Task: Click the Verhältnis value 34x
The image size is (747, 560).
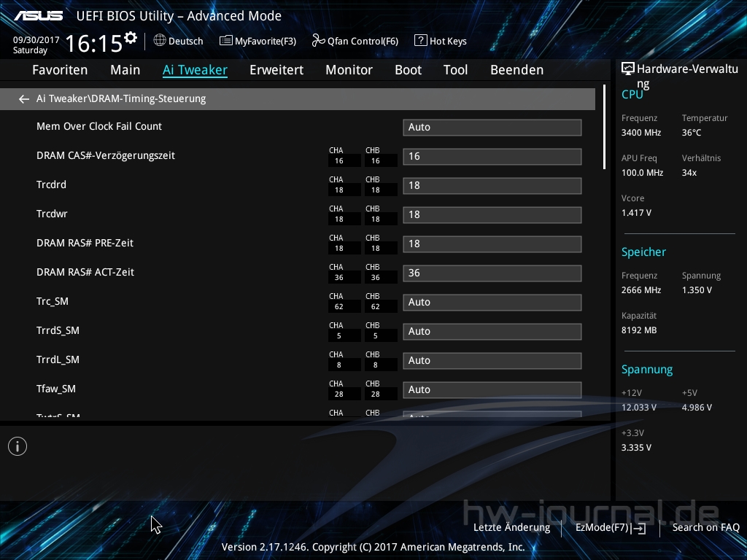Action: coord(689,173)
